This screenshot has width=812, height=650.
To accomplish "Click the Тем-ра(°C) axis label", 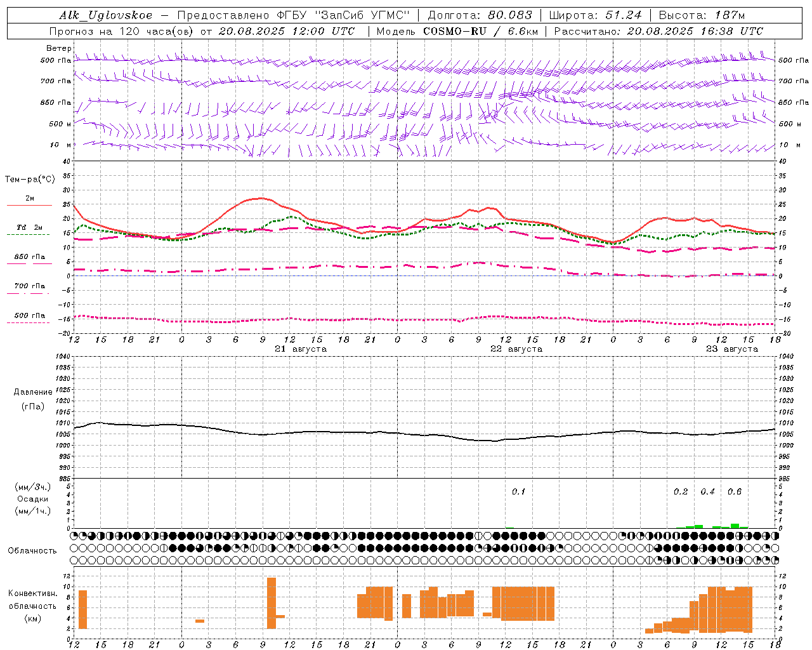I will click(30, 180).
